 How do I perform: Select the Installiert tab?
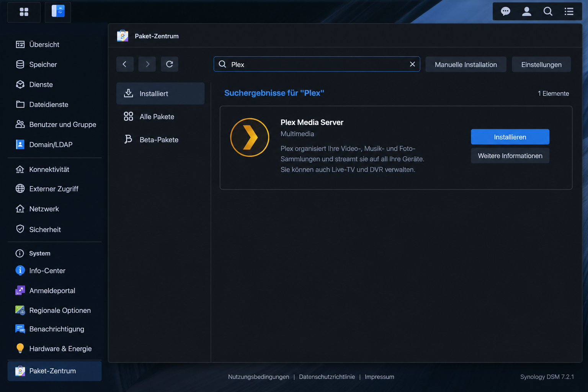pyautogui.click(x=160, y=93)
